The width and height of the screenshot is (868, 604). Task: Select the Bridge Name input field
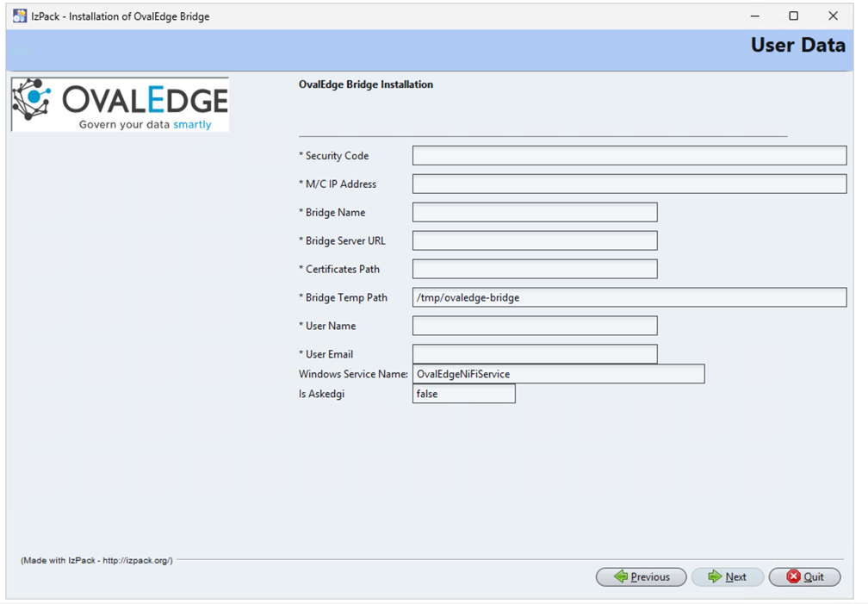tap(535, 212)
